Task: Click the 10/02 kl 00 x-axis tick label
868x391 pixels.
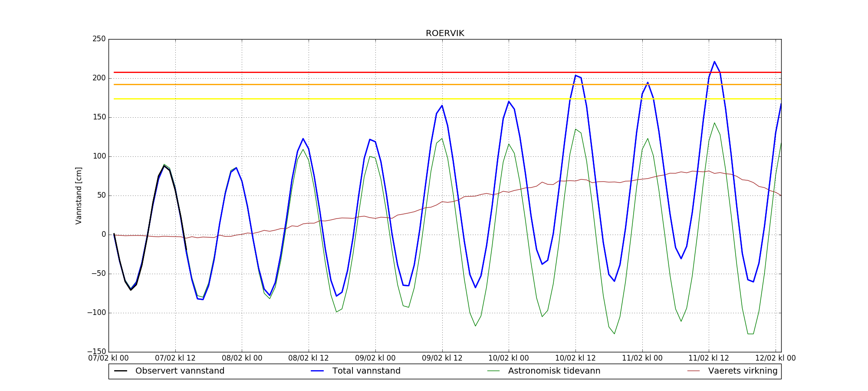Action: pos(509,358)
